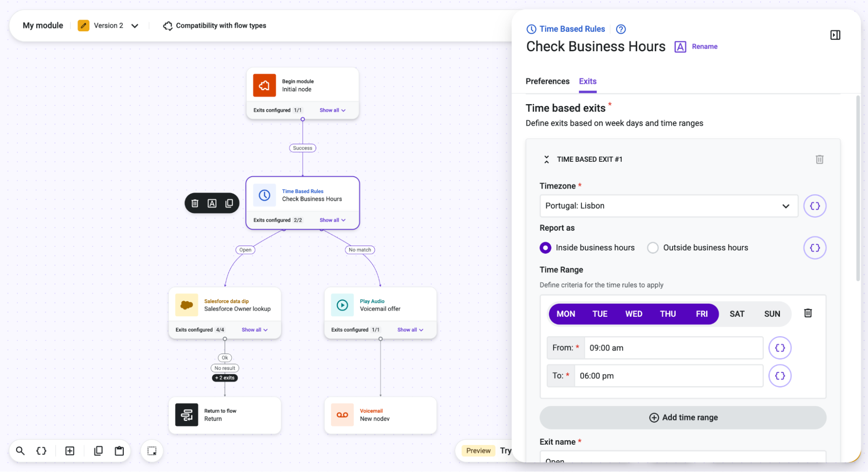
Task: Switch to the Preferences tab
Action: point(547,81)
